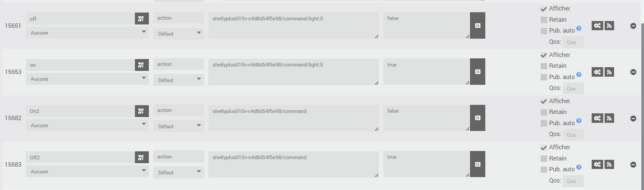Click the test (RSS) icon for command 15653
The height and width of the screenshot is (190, 644).
(609, 72)
